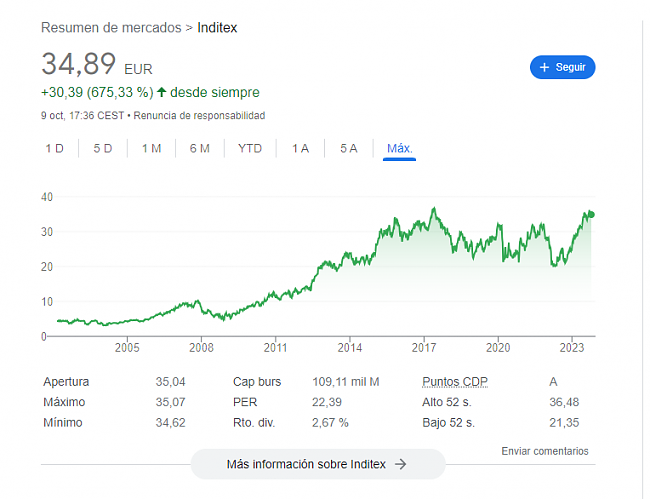Choose the YTD range tab
Viewport: 650px width, 499px height.
pyautogui.click(x=250, y=148)
